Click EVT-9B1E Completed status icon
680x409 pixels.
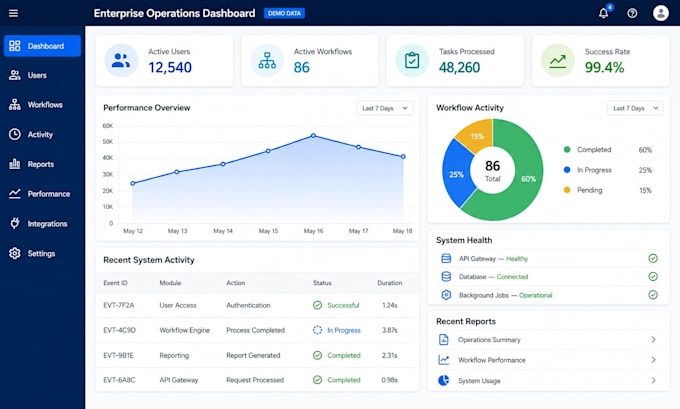317,355
